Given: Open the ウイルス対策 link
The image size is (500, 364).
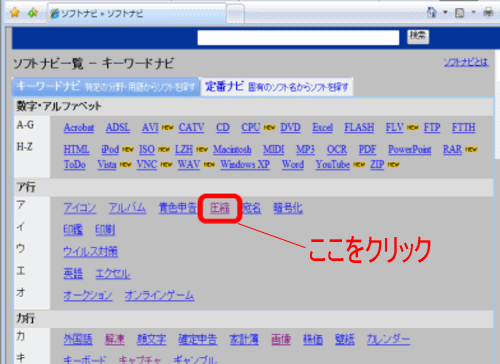Looking at the screenshot, I should [91, 252].
